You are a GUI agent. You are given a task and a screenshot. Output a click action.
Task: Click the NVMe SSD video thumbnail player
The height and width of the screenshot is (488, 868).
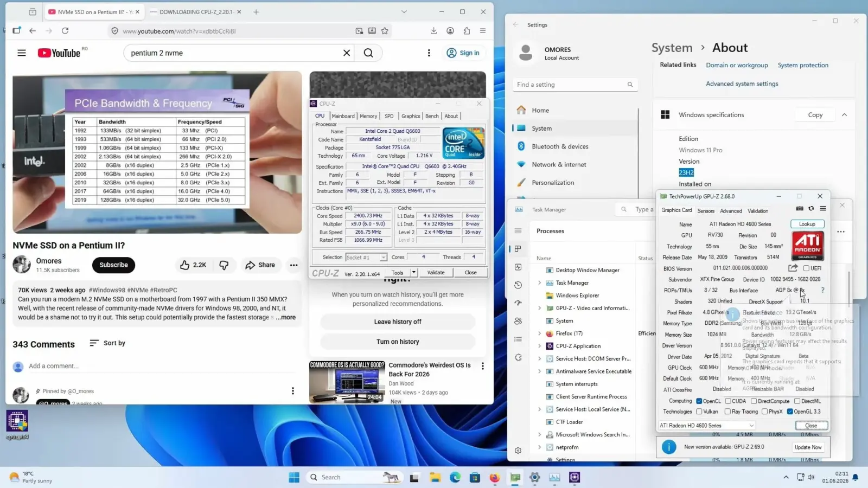[x=157, y=152]
